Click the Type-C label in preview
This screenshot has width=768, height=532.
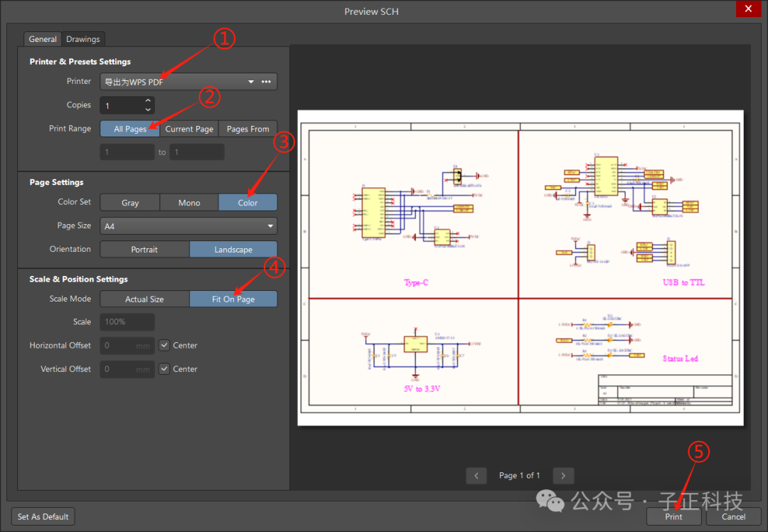[x=416, y=282]
